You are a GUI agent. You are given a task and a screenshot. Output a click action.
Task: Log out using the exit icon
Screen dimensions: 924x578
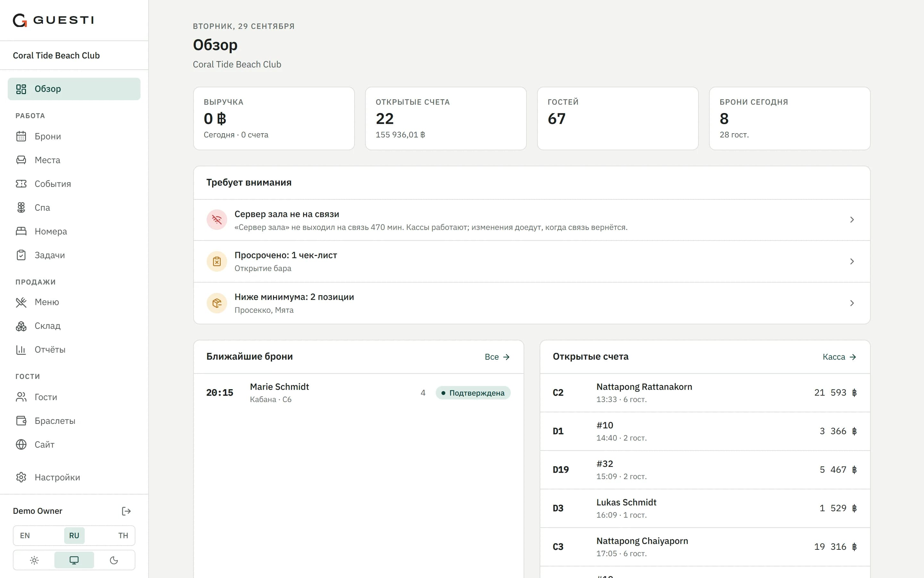(126, 512)
